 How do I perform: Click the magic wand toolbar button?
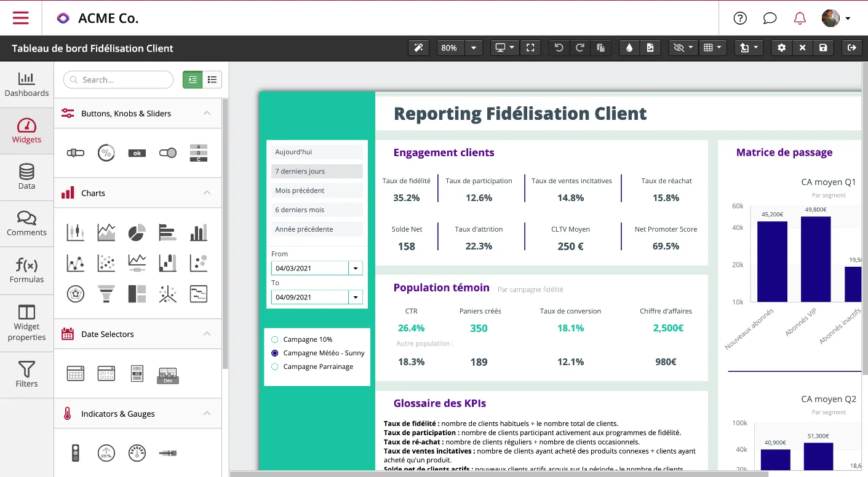pyautogui.click(x=419, y=48)
